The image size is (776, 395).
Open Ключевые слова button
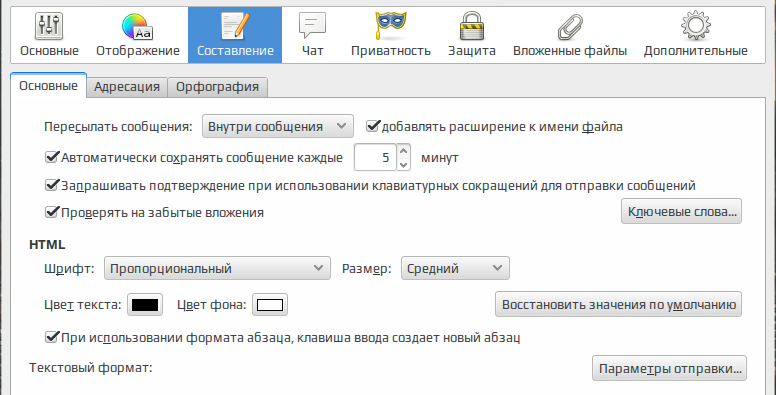[x=681, y=211]
